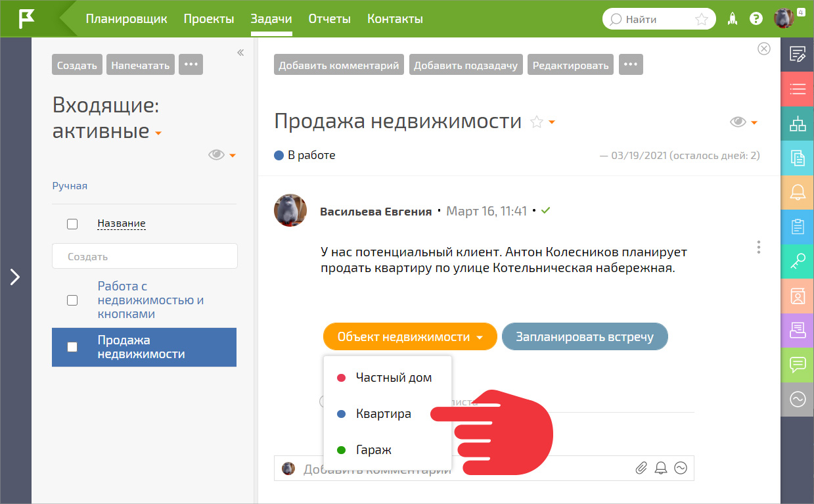Open the gray activity pulse icon in sidebar
Image resolution: width=814 pixels, height=504 pixels.
[x=798, y=400]
